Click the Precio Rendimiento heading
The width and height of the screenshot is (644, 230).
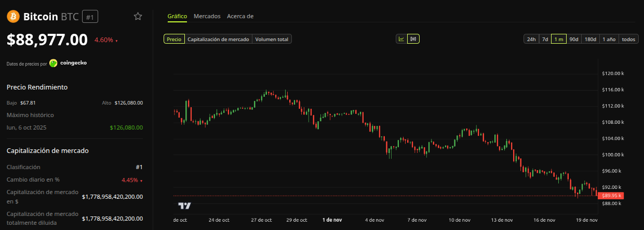point(37,87)
